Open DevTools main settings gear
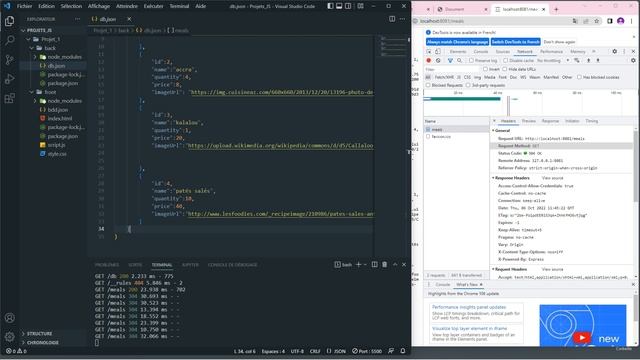Screen dimensions: 640x360 click(615, 52)
